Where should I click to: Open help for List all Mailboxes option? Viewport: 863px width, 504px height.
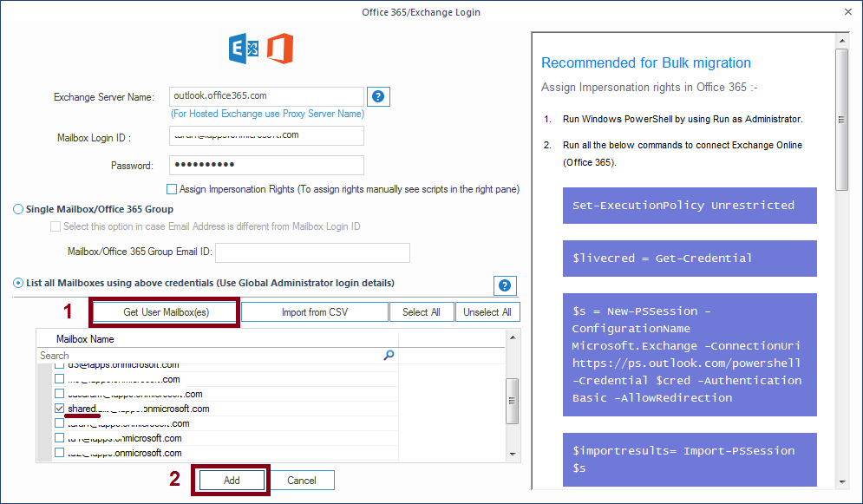point(505,285)
